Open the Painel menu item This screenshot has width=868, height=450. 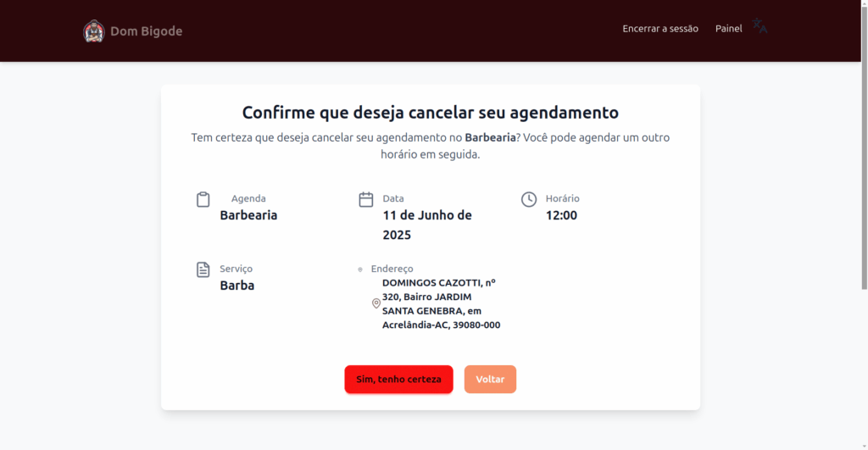click(x=728, y=28)
